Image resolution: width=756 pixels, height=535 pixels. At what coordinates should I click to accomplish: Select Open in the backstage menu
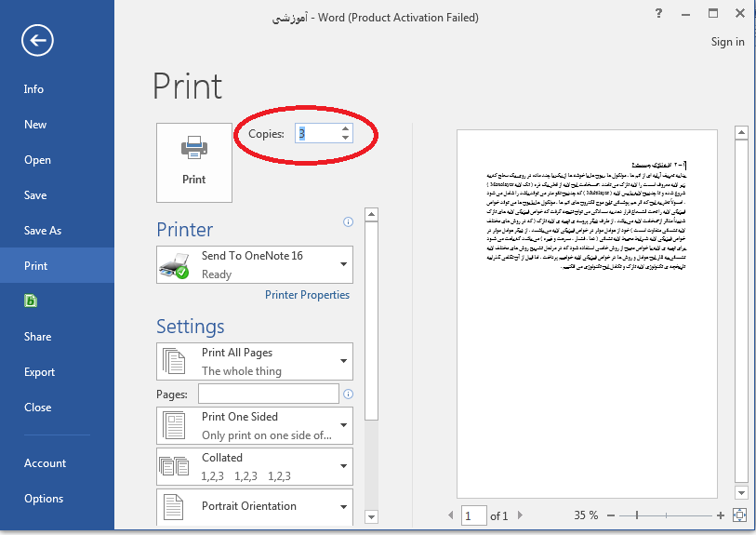pyautogui.click(x=37, y=160)
